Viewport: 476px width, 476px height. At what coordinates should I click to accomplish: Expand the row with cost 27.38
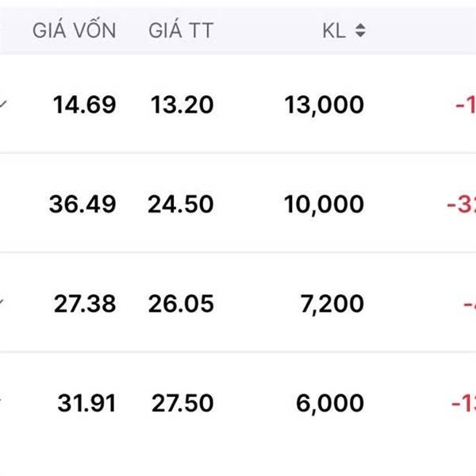(x=4, y=302)
